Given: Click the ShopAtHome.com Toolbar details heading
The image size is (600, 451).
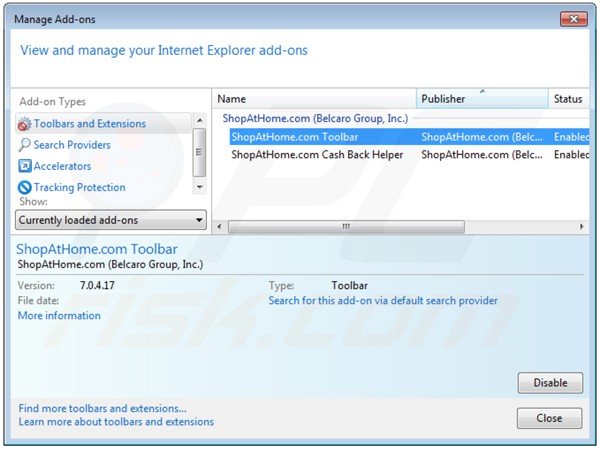Looking at the screenshot, I should click(x=97, y=249).
